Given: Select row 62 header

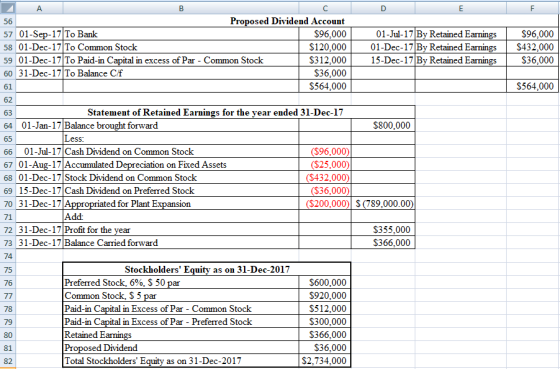Looking at the screenshot, I should 8,100.
